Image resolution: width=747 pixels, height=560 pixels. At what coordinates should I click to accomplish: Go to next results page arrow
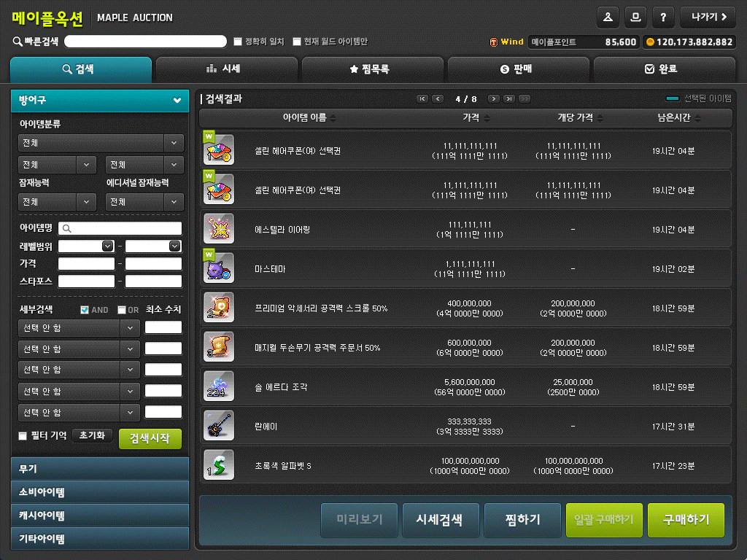click(494, 98)
